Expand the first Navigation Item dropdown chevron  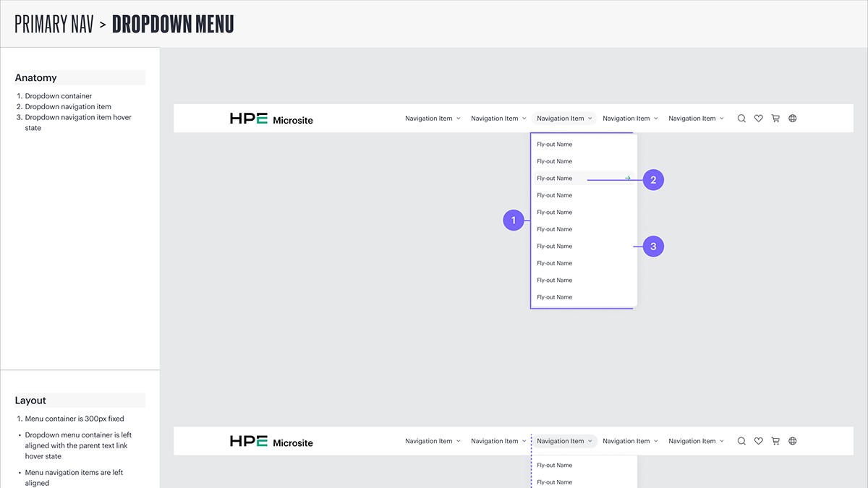pos(459,118)
